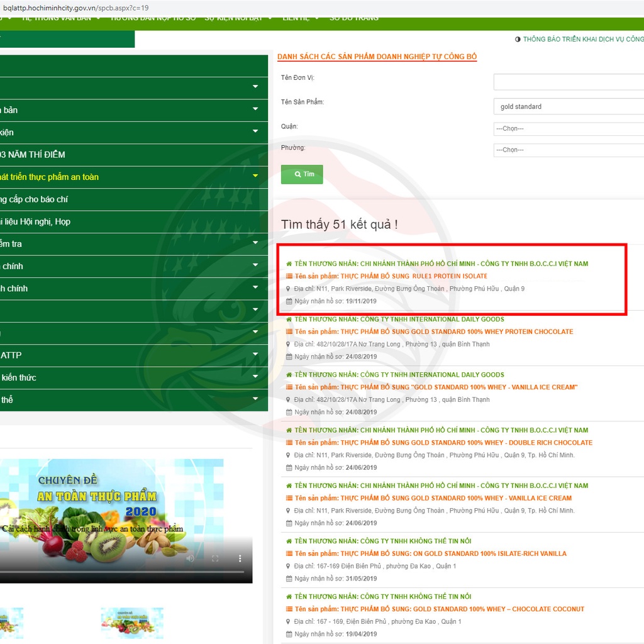Click Tên Sản Phẩm field containing 'gold standard'
Screen dimensions: 644x644
tap(569, 106)
